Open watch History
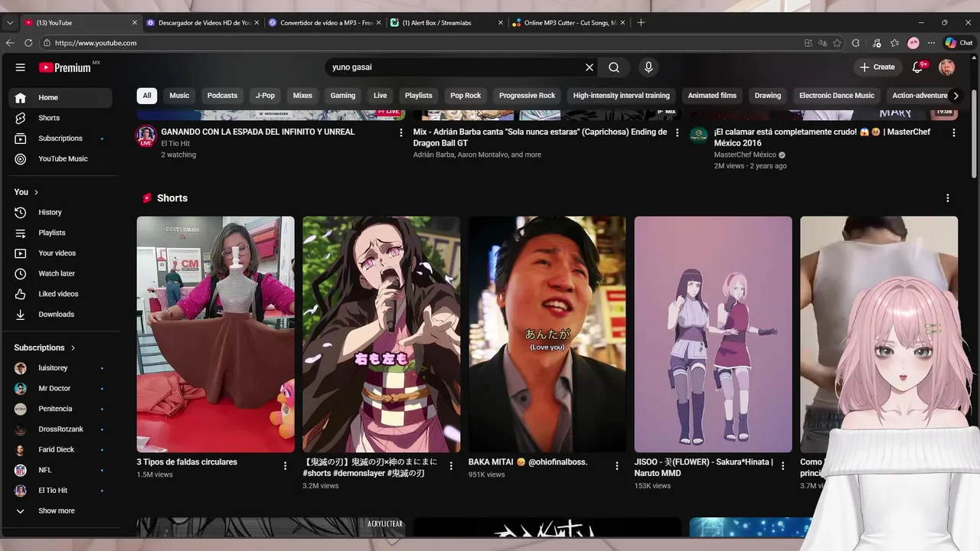The image size is (980, 551). pyautogui.click(x=60, y=212)
